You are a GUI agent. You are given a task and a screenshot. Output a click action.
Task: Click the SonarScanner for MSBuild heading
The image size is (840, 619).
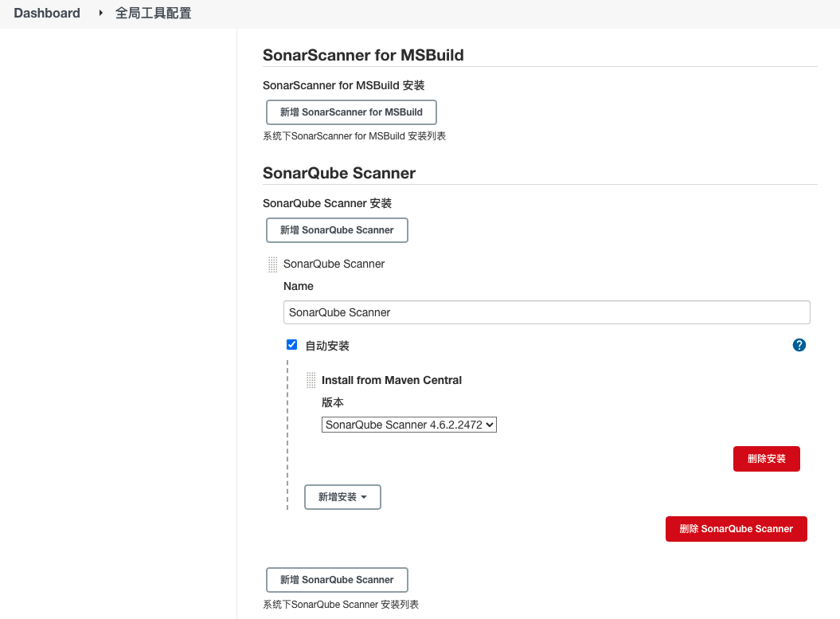tap(363, 55)
